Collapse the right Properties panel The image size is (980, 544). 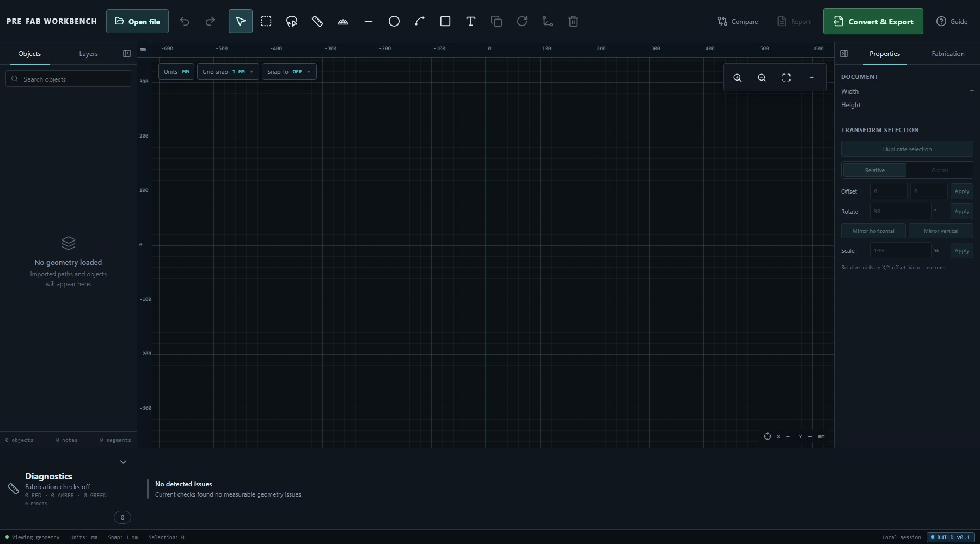(x=844, y=53)
